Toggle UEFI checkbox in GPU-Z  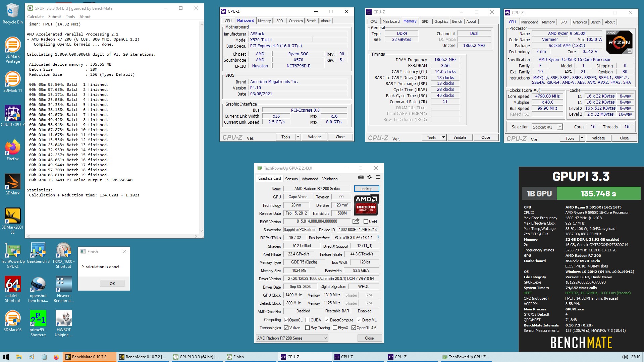pyautogui.click(x=366, y=222)
